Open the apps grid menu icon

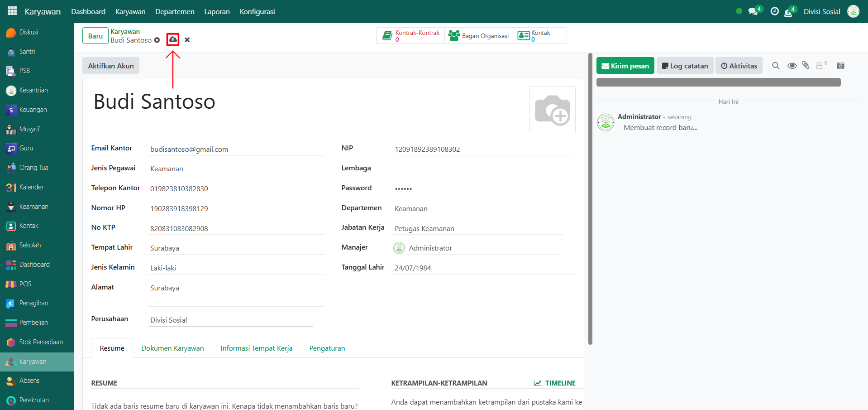(12, 11)
